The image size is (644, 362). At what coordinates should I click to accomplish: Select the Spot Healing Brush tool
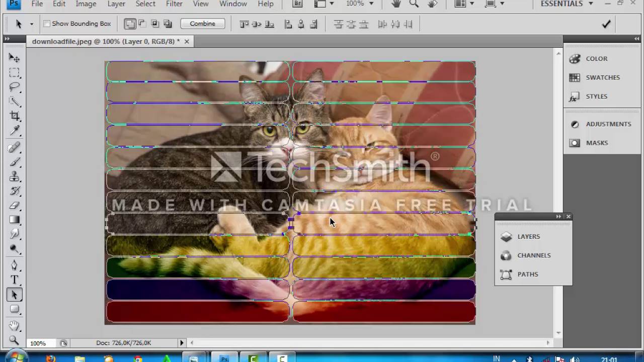pyautogui.click(x=14, y=147)
